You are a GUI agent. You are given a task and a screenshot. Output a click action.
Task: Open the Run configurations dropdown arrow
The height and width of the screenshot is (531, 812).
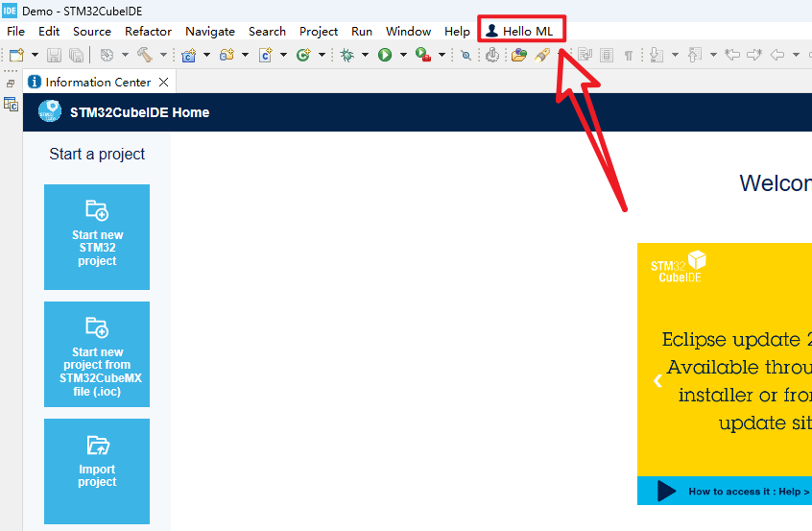pyautogui.click(x=403, y=55)
